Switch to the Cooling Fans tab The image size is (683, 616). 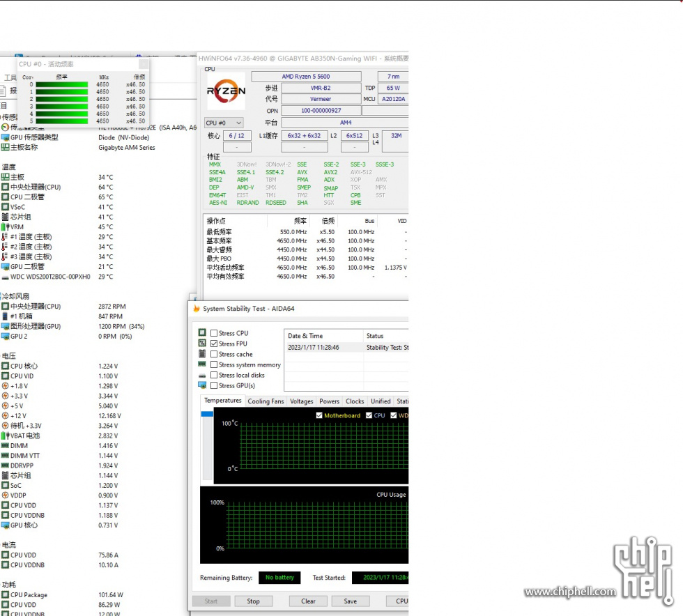coord(266,401)
